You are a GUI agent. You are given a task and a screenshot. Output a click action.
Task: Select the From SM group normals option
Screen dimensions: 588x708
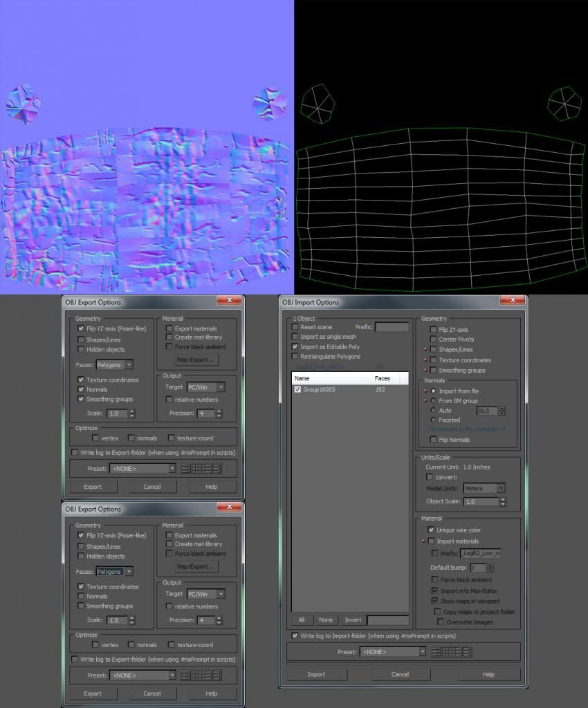[x=434, y=400]
